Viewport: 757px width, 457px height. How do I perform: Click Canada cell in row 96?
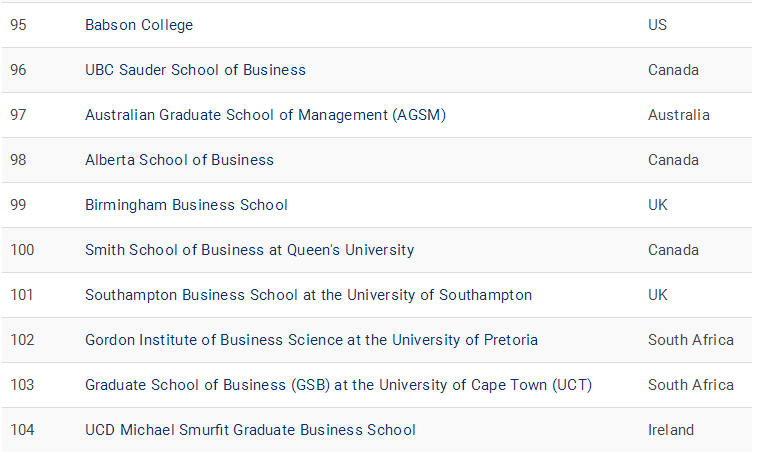point(673,70)
